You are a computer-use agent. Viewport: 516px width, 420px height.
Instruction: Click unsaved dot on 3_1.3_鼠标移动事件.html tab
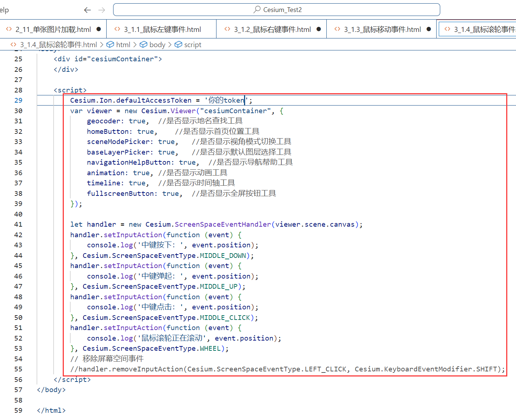pos(429,29)
